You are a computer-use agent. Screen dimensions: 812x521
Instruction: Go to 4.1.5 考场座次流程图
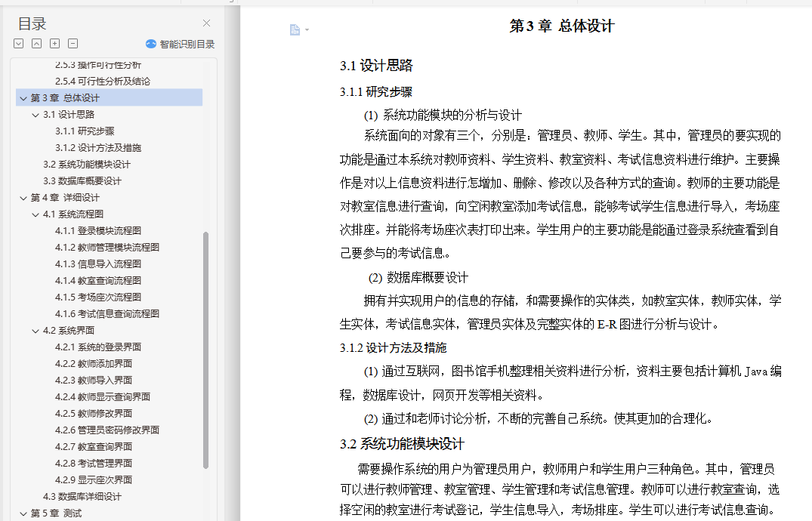click(x=98, y=297)
